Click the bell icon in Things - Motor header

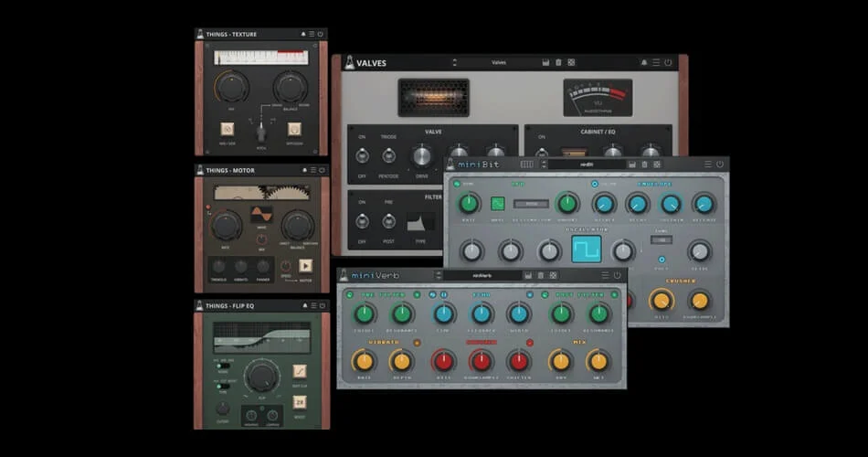(304, 170)
